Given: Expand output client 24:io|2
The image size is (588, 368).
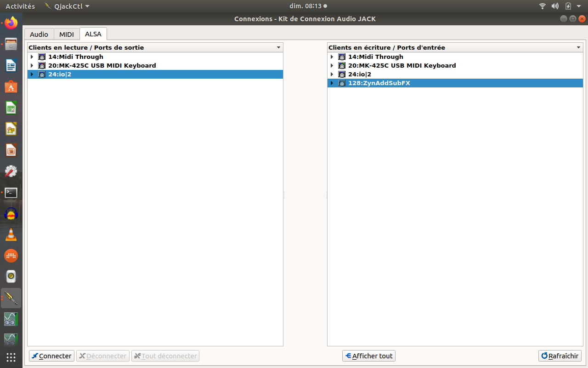Looking at the screenshot, I should (32, 75).
